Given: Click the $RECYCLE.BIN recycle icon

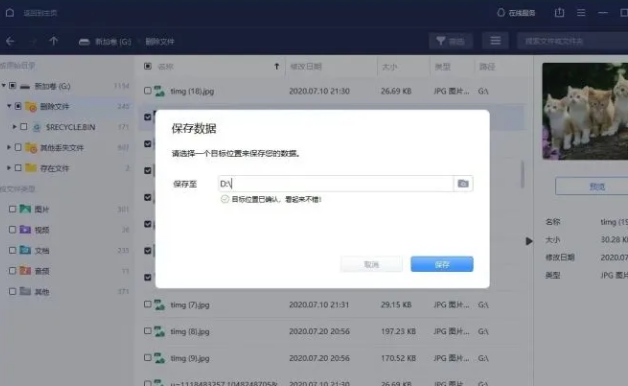Looking at the screenshot, I should coord(36,127).
